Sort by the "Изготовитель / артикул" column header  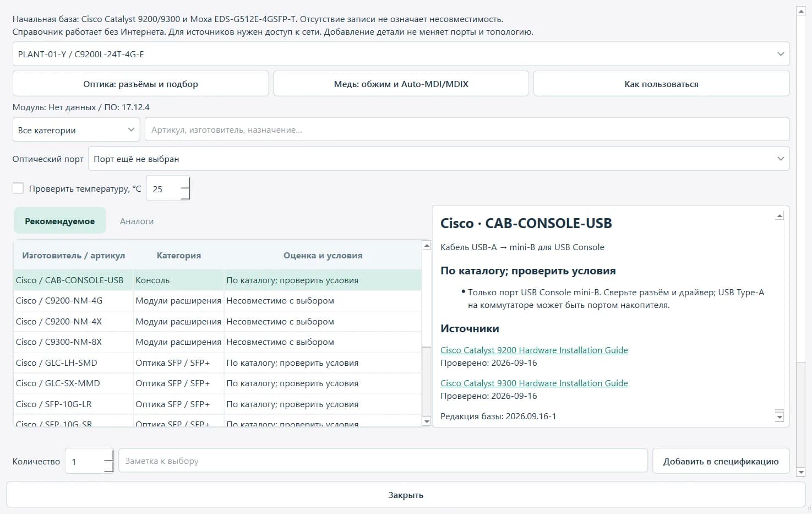(73, 255)
